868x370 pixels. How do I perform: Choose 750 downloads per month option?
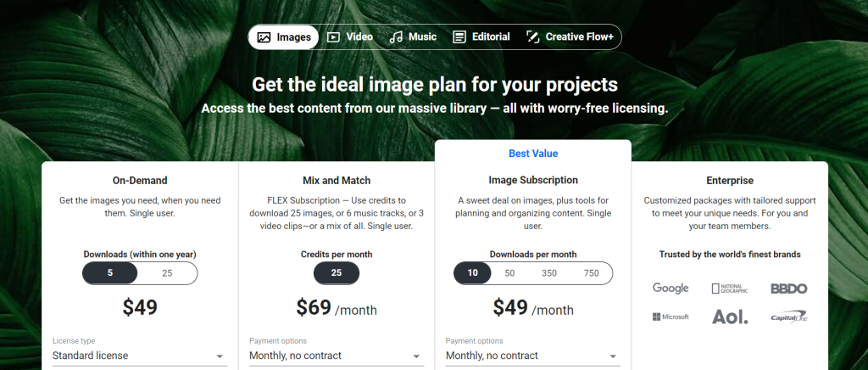point(591,273)
